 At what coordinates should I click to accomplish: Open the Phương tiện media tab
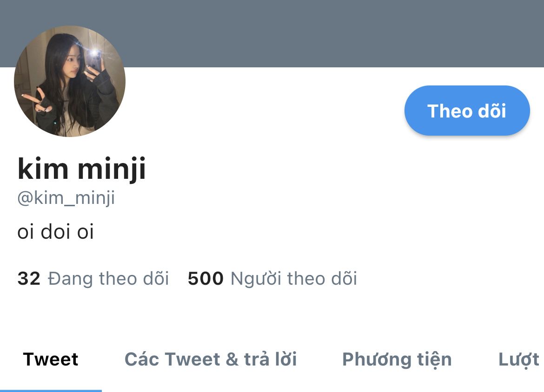[x=397, y=360]
